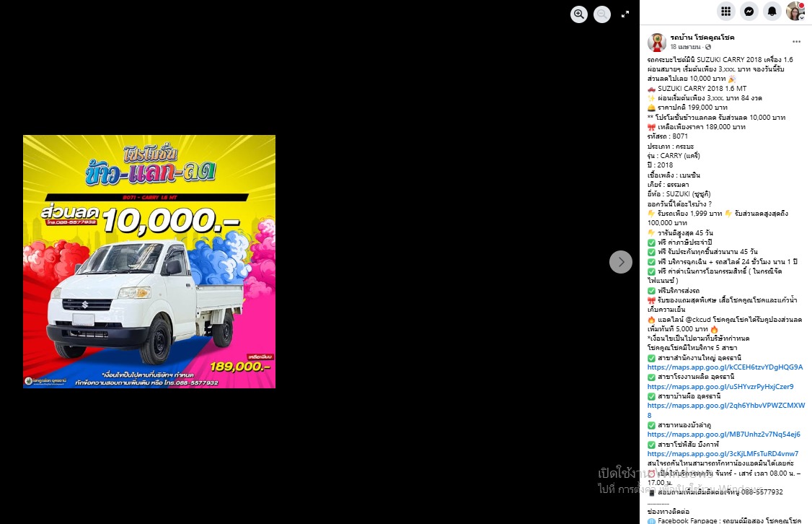812x524 pixels.
Task: Select text เชื้อเพลิง : เบนซิน
Action: [674, 175]
